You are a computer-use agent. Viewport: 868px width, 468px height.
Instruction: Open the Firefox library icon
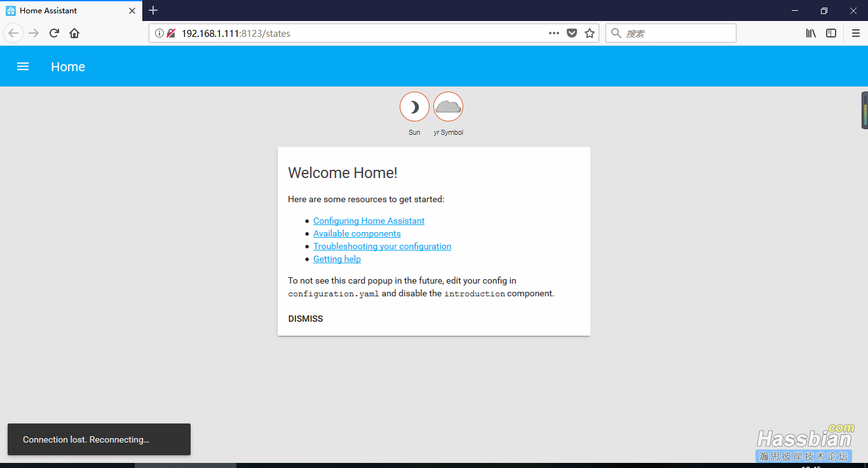tap(811, 33)
